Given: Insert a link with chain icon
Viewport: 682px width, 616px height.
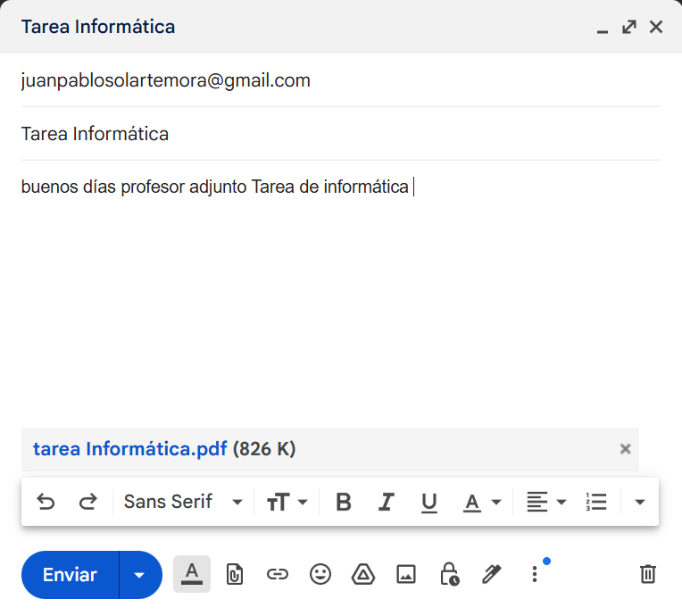Looking at the screenshot, I should (x=277, y=574).
